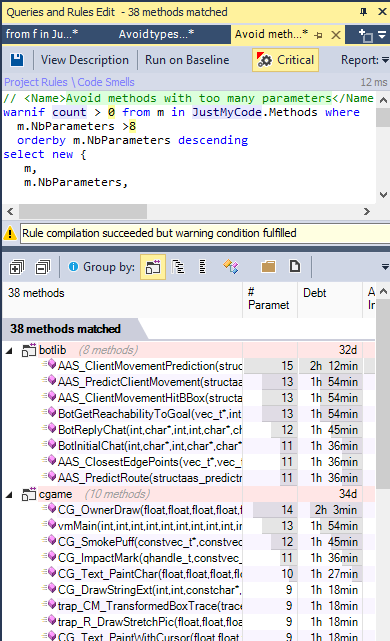
Task: Select AAS_ClientMovementHitBBox method
Action: 150,398
